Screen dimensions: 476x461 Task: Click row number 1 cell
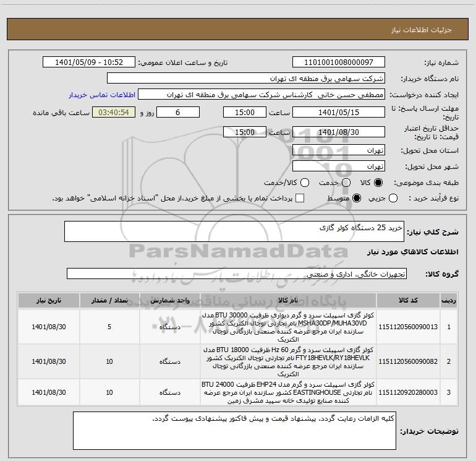pos(449,327)
